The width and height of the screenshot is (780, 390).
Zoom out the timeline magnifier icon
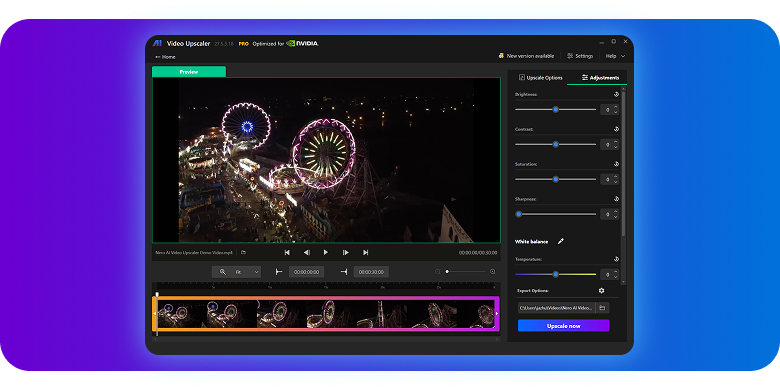438,272
